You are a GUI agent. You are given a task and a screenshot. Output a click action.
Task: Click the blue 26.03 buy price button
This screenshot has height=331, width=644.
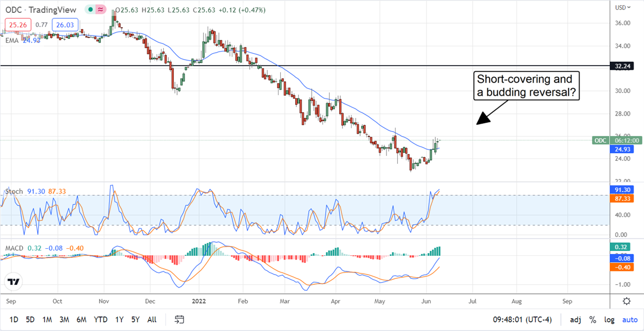coord(65,24)
